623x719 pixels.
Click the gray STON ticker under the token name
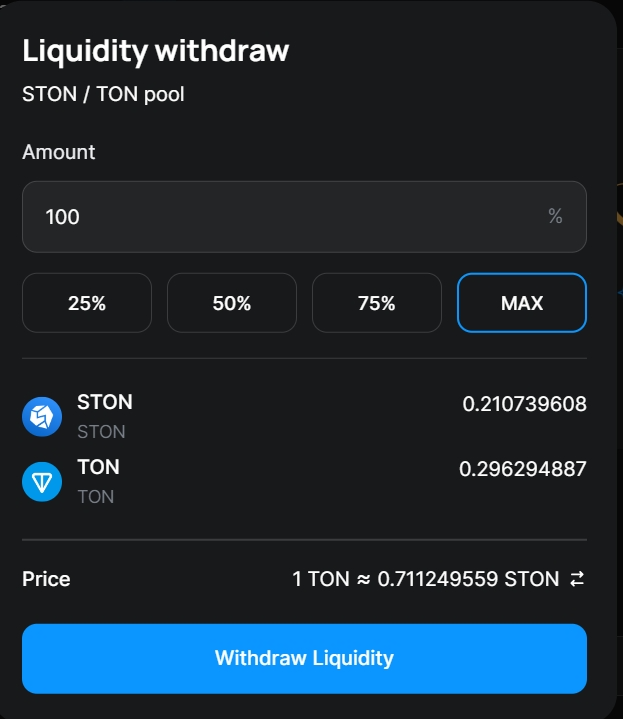point(101,432)
